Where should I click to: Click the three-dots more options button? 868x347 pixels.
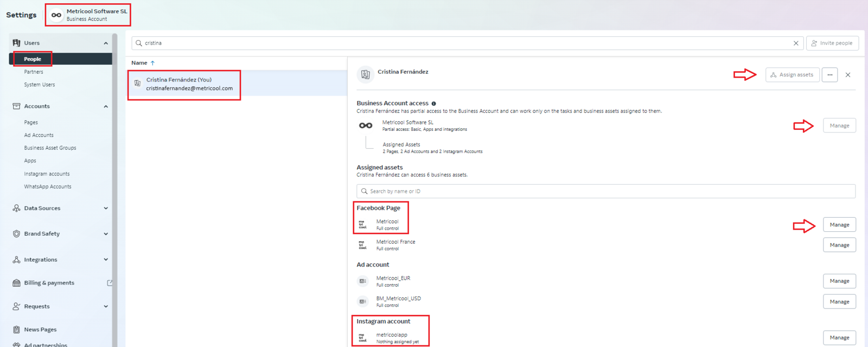(x=829, y=75)
